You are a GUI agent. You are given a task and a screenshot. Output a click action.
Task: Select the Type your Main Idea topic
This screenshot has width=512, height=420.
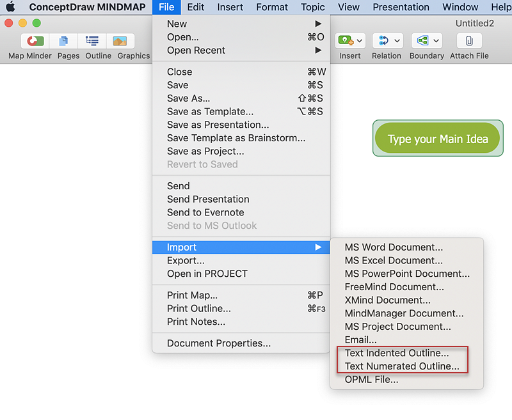click(x=438, y=138)
